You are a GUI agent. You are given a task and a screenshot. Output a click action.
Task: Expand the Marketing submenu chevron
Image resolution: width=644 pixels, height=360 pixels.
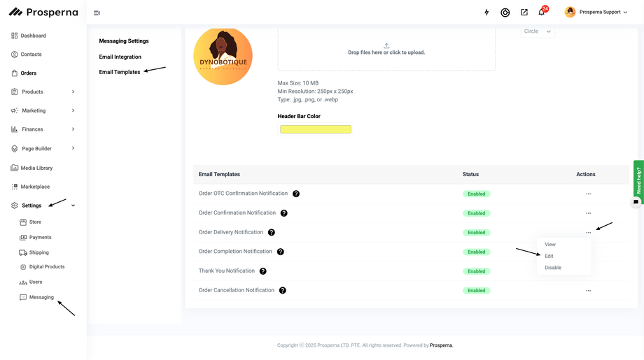(73, 110)
